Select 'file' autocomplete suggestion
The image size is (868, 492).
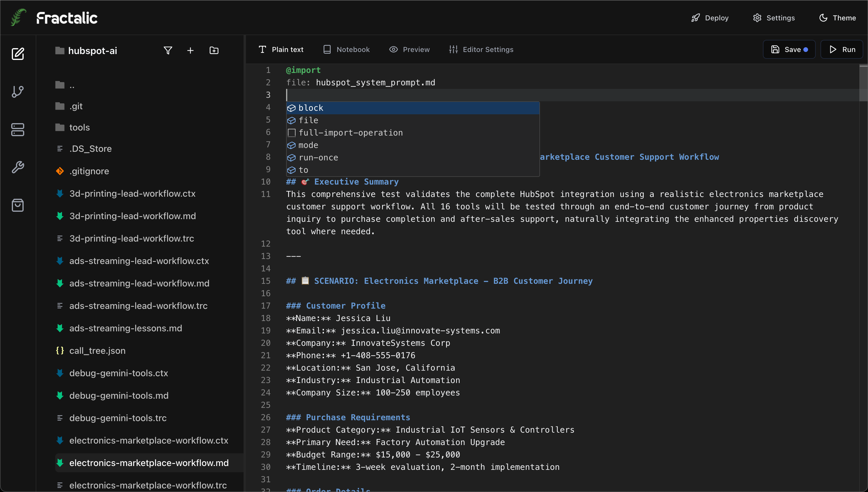[x=413, y=120]
